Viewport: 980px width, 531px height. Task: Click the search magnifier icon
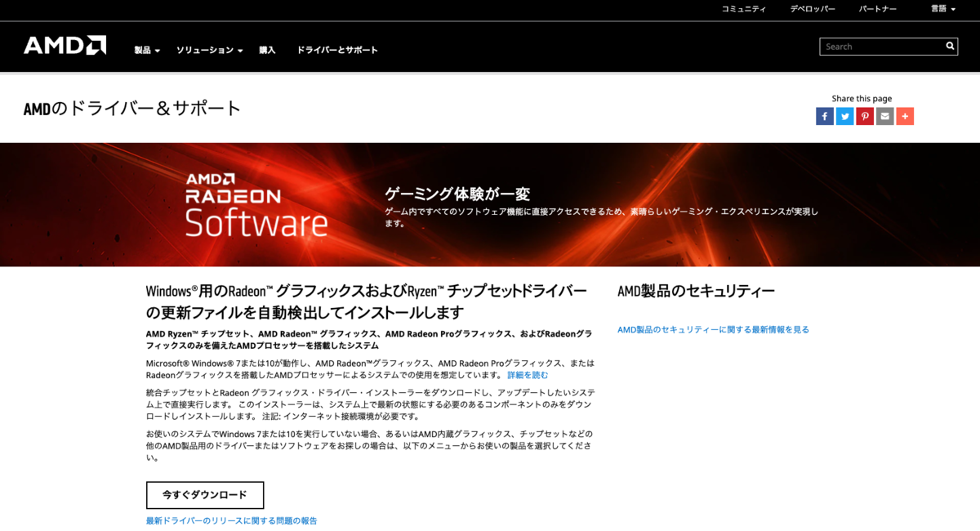click(951, 47)
